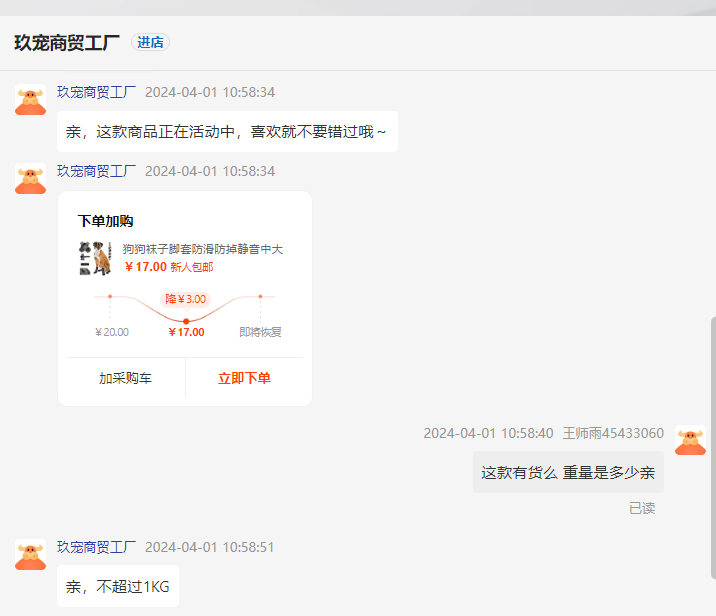Screen dimensions: 716x616
Task: Click the 已读 read status label
Action: (642, 508)
